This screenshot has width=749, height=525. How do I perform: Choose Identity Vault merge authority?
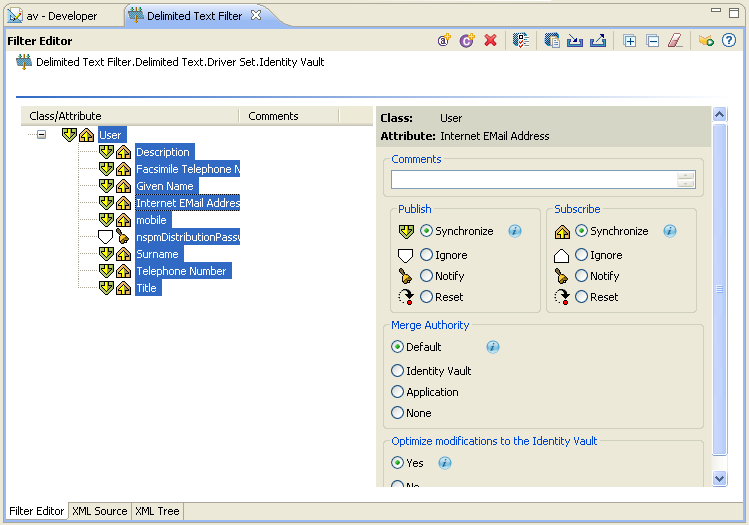[398, 371]
